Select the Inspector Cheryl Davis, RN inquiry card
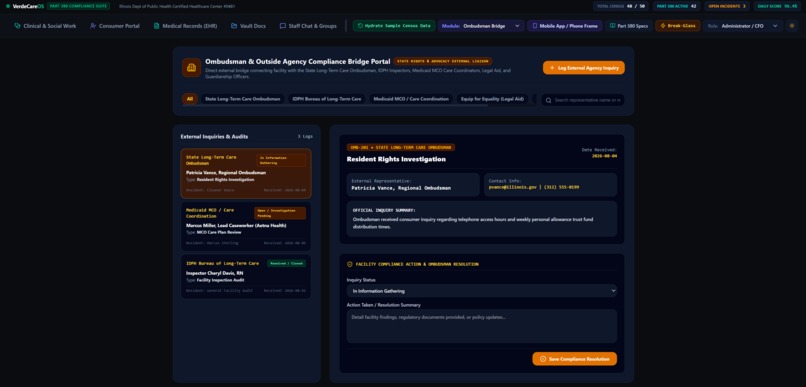Screen dimensions: 806x387 pyautogui.click(x=246, y=277)
